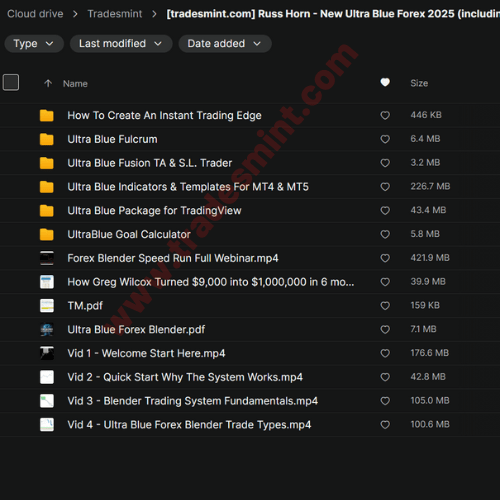
Task: Open the Type filter dropdown
Action: (x=34, y=44)
